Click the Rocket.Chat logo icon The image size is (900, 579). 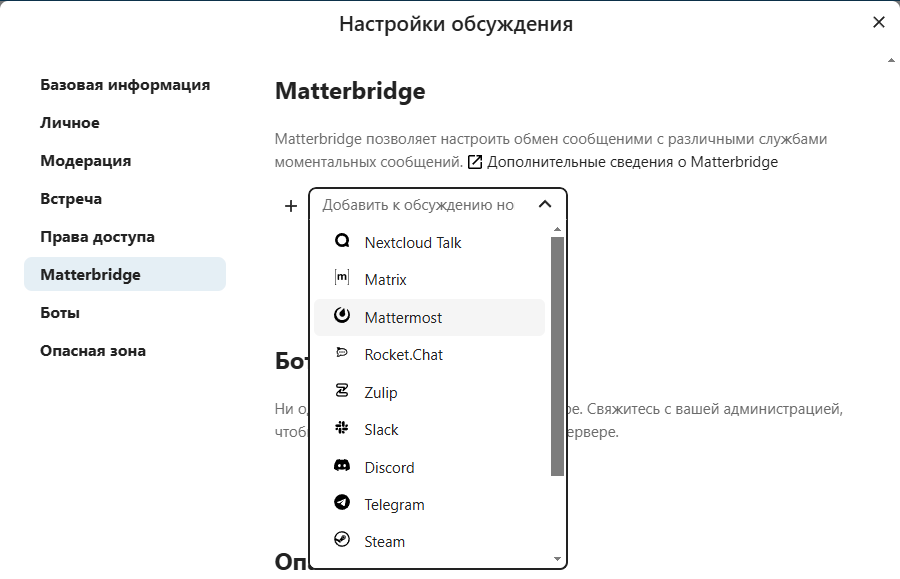(x=342, y=354)
